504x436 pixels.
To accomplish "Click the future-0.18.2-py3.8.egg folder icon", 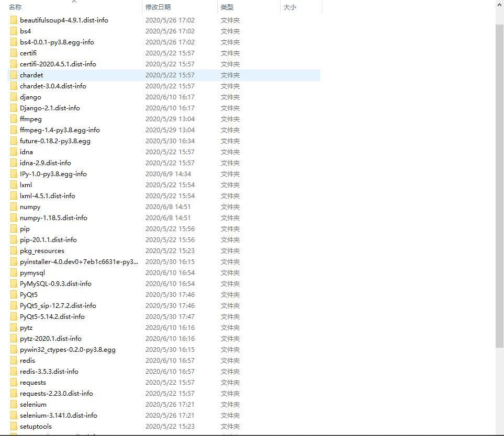I will point(14,141).
